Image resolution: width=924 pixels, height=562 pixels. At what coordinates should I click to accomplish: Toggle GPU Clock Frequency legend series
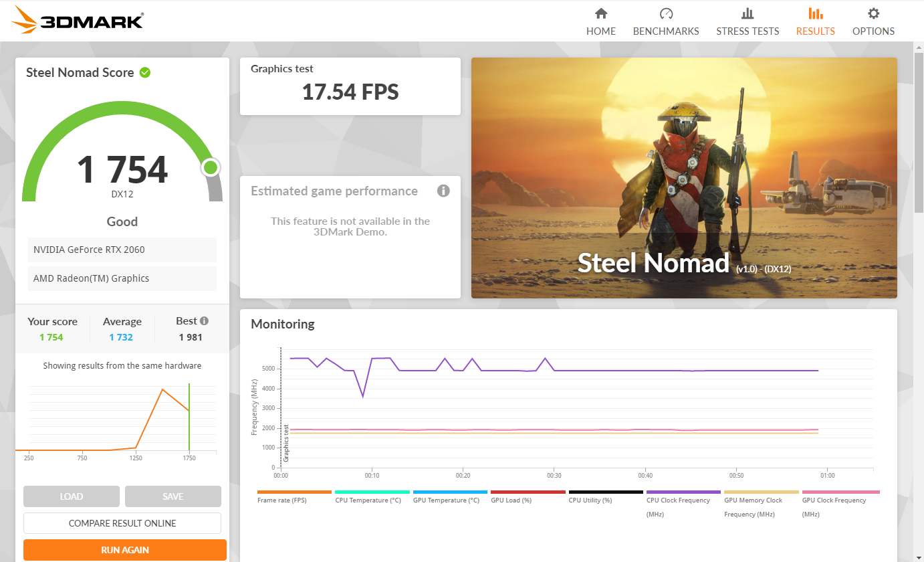(x=840, y=504)
